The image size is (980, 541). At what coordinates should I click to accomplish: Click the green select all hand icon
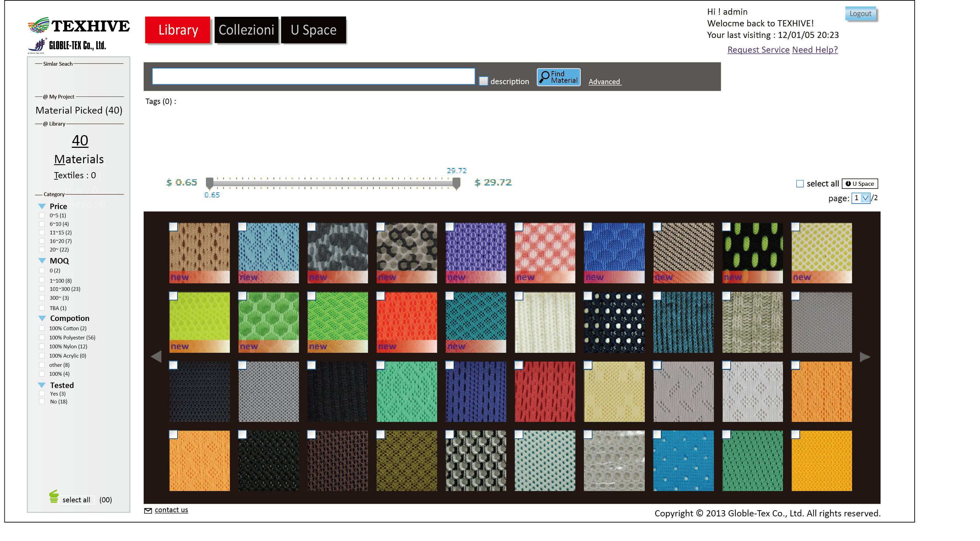click(54, 497)
